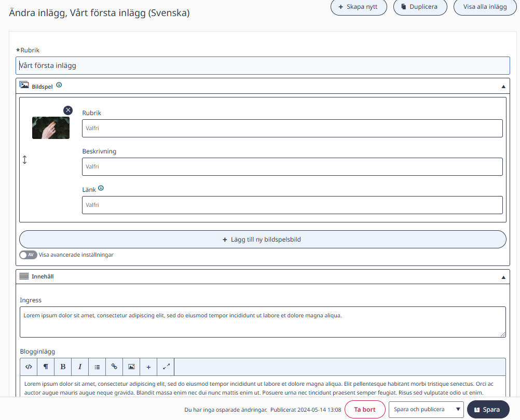Insert a link via editor toolbar
Image resolution: width=520 pixels, height=420 pixels.
tap(114, 367)
